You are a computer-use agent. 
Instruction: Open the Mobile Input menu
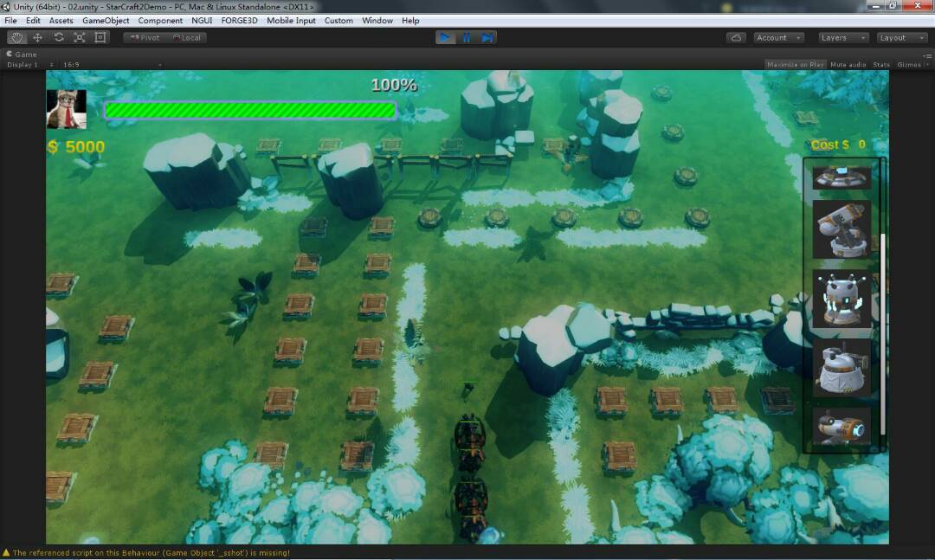click(x=291, y=20)
